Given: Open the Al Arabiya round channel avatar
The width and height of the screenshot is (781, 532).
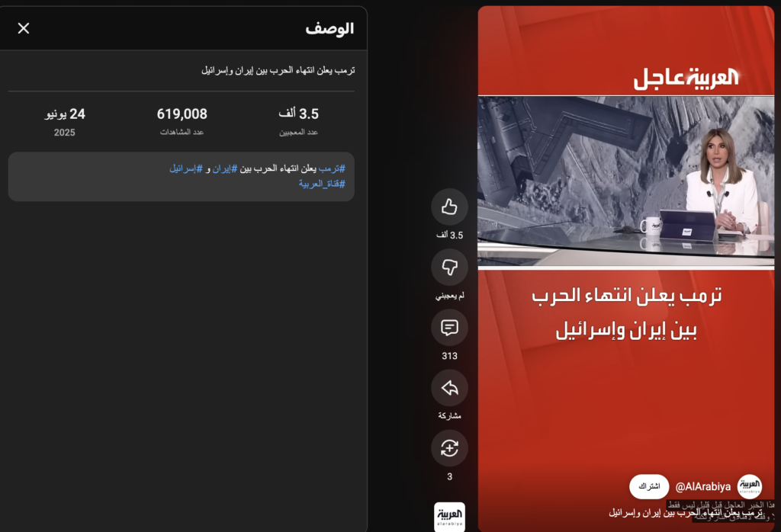Looking at the screenshot, I should [749, 486].
